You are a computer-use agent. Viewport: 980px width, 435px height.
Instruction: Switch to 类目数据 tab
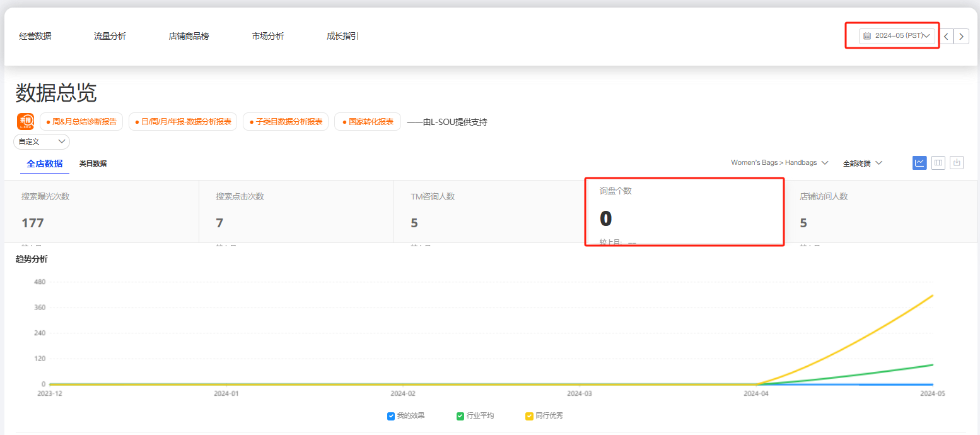tap(93, 164)
